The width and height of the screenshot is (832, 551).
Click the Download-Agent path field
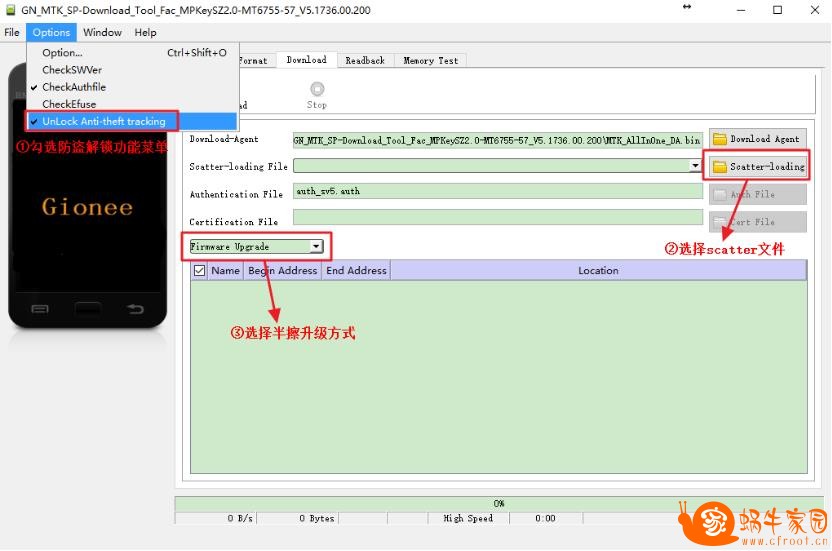click(x=498, y=140)
